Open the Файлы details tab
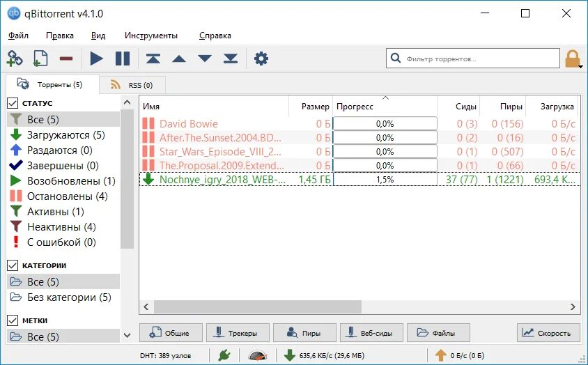 click(438, 333)
